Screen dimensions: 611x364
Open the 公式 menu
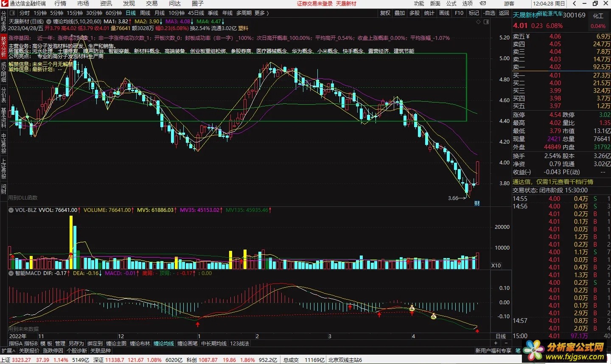pyautogui.click(x=451, y=3)
